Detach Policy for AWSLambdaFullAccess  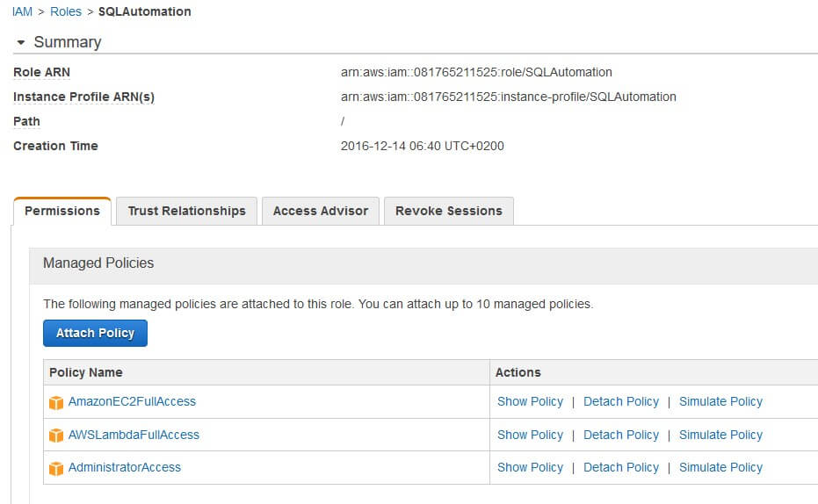[x=621, y=435]
